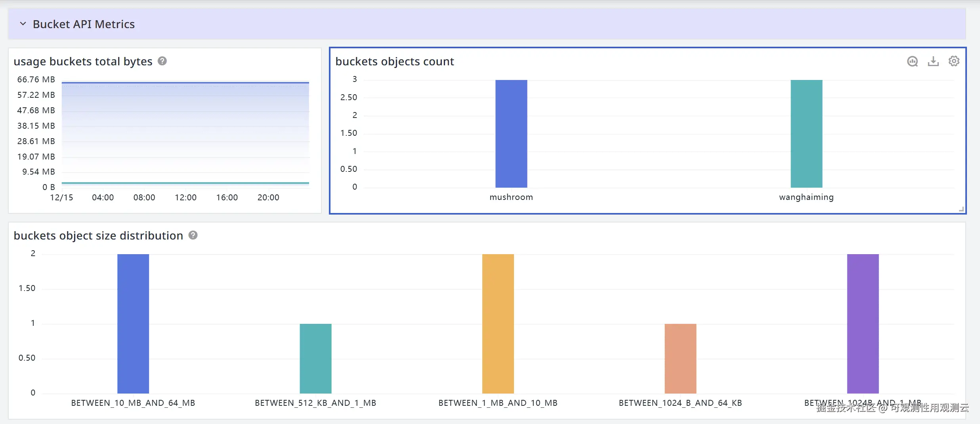Open help icon beside buckets object size distribution

(x=193, y=235)
